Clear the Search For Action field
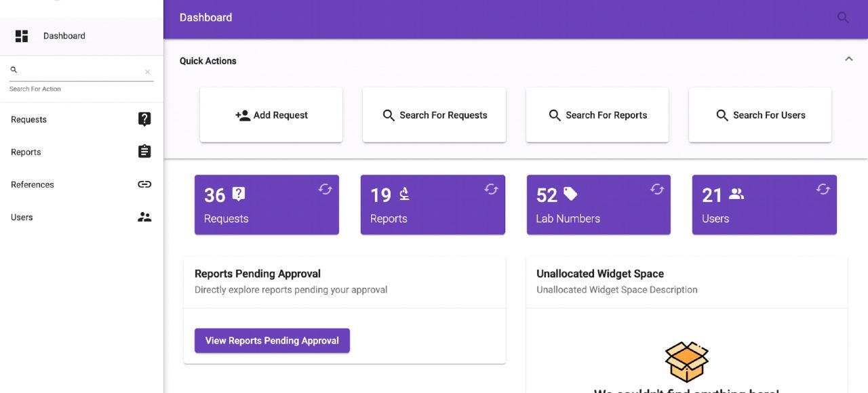 (x=147, y=72)
